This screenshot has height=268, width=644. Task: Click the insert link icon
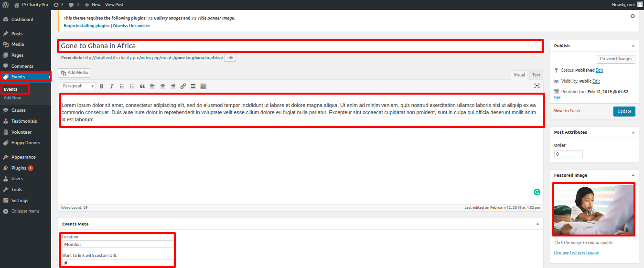(183, 86)
